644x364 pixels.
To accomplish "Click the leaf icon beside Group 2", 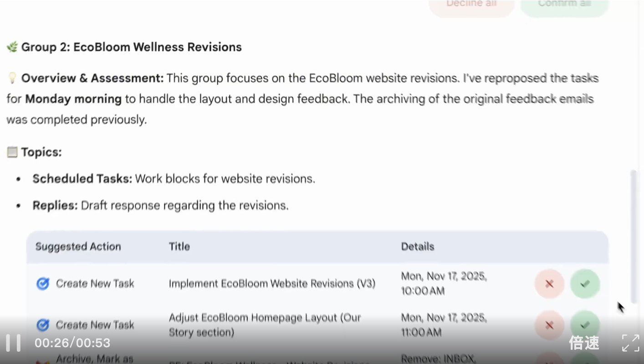I will click(12, 47).
